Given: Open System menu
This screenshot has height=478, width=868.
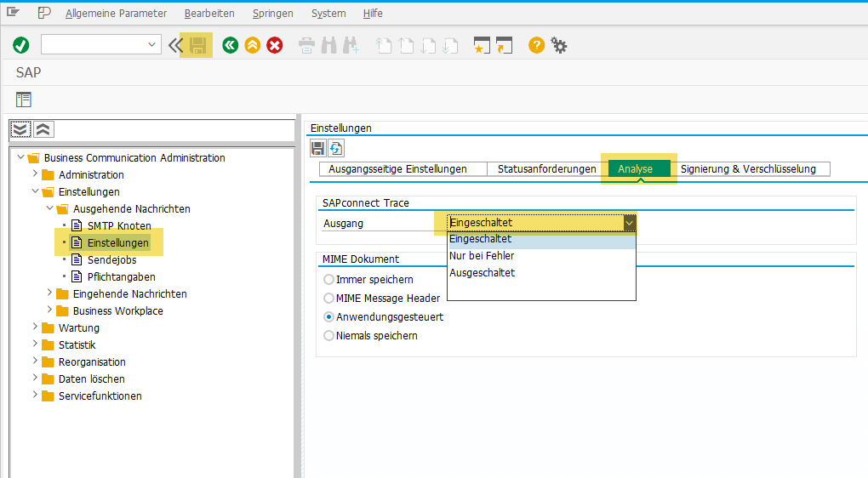Looking at the screenshot, I should point(328,14).
